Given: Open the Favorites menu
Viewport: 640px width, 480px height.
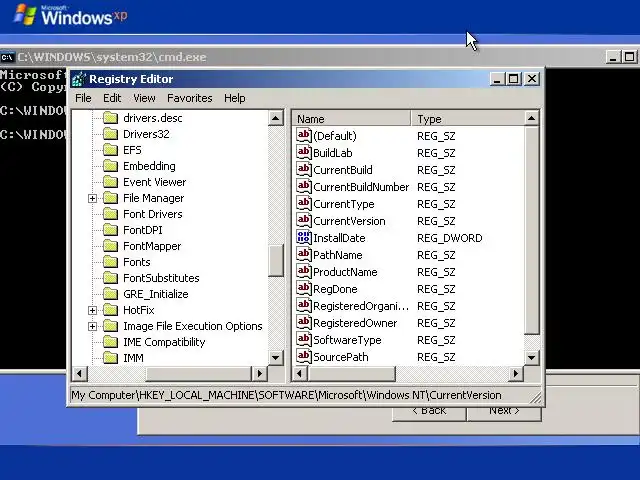Looking at the screenshot, I should (190, 98).
